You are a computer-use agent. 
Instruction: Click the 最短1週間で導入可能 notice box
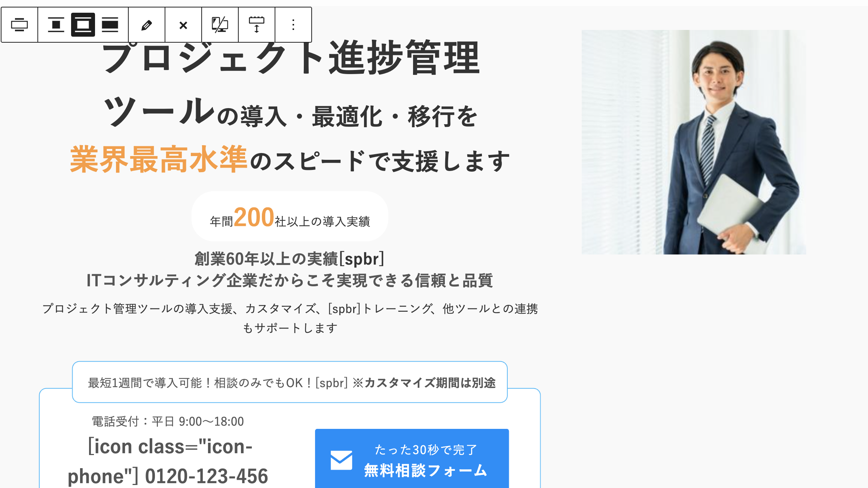[x=290, y=382]
